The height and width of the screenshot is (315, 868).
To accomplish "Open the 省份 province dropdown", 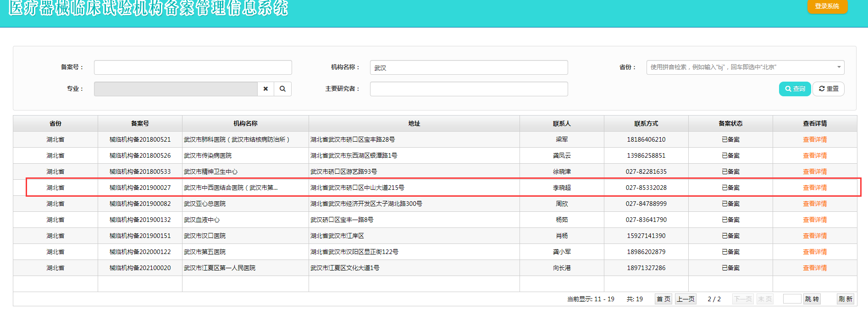I will [745, 67].
